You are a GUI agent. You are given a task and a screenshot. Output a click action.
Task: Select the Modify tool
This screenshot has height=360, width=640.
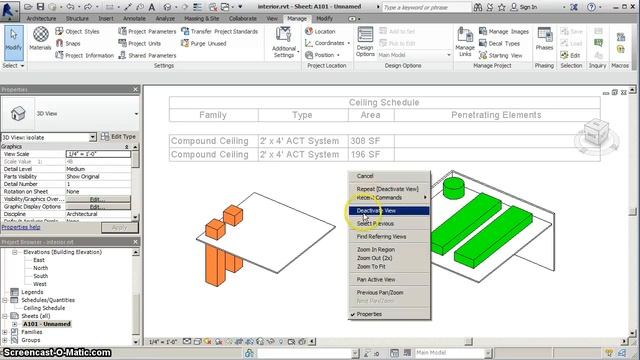(13, 42)
